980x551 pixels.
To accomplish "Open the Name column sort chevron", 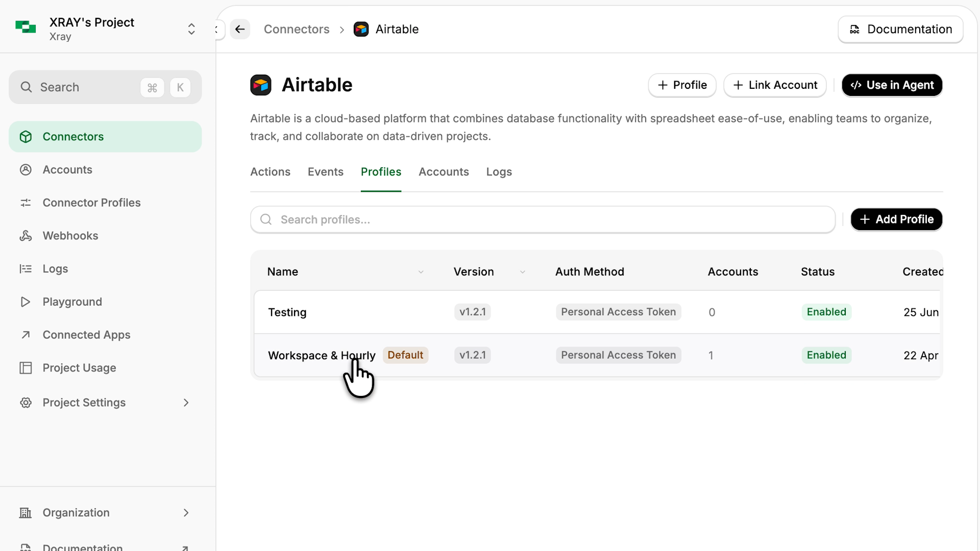I will (x=421, y=272).
